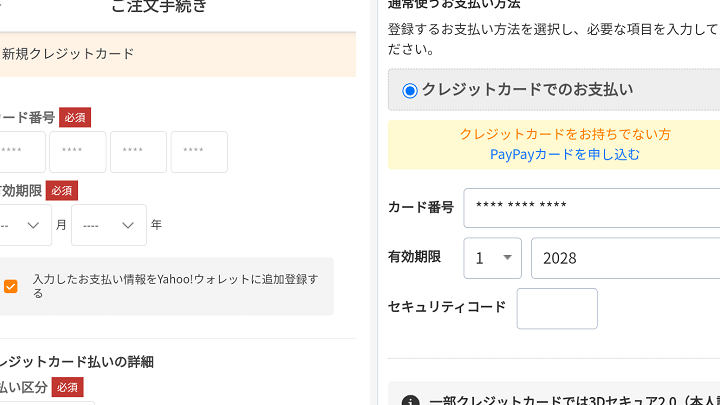Open the PayPayカードを申し込む link
This screenshot has width=720, height=405.
click(x=565, y=154)
